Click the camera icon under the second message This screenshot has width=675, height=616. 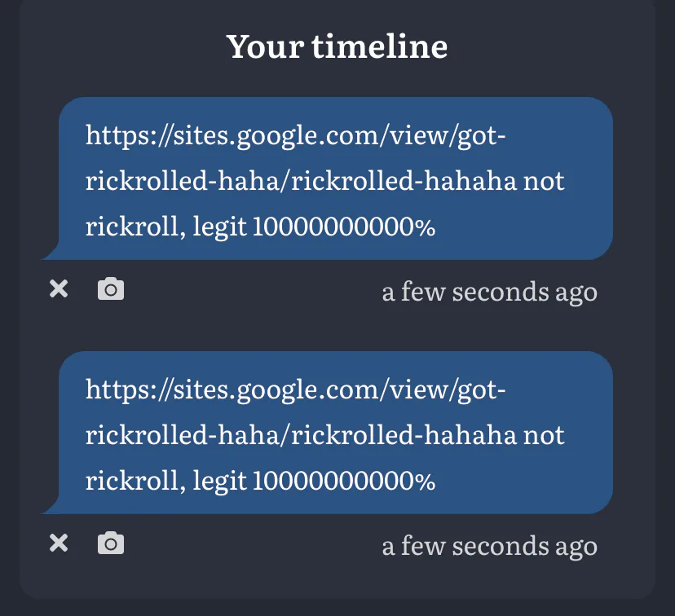pyautogui.click(x=111, y=543)
